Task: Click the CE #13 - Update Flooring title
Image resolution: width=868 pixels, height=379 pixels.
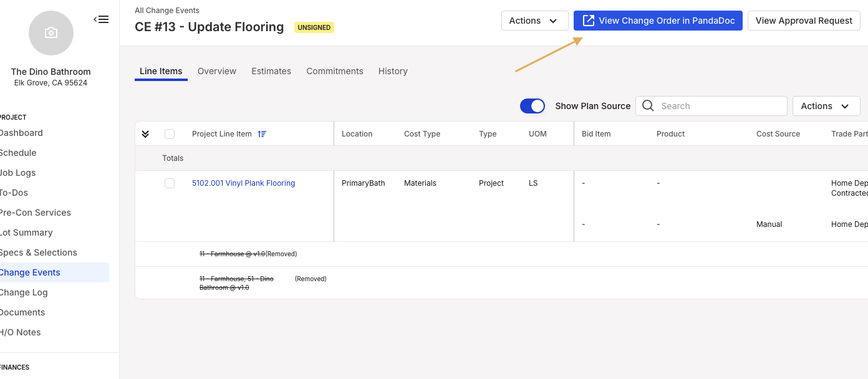Action: pos(210,27)
